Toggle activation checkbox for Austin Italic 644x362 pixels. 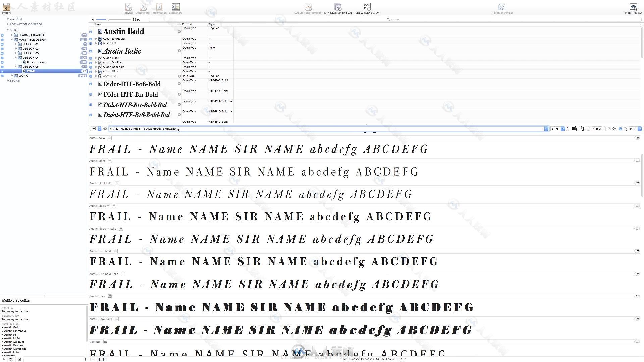(x=91, y=51)
